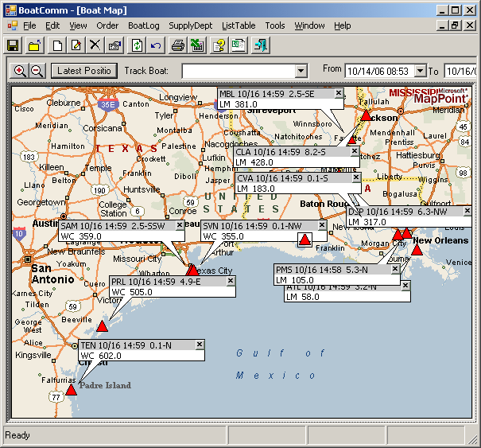Screen dimensions: 481x448
Task: Click the 'WC 359.0' text in SAM callout
Action: pyautogui.click(x=81, y=236)
